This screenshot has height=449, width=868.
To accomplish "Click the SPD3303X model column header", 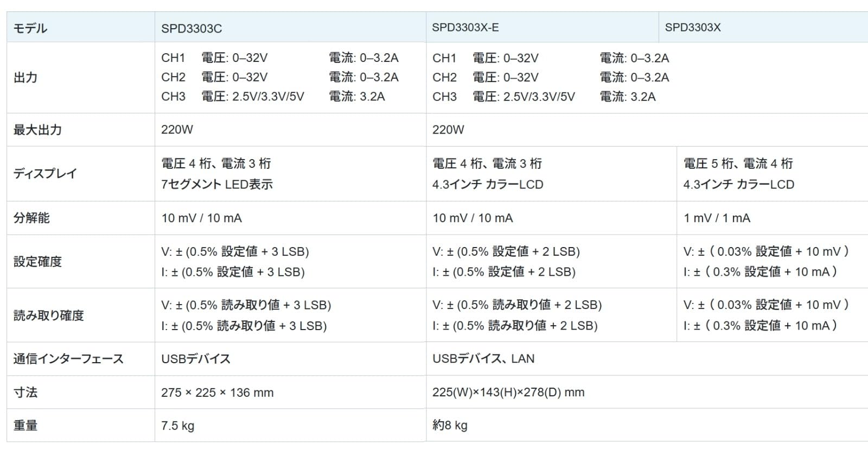I will pos(693,27).
